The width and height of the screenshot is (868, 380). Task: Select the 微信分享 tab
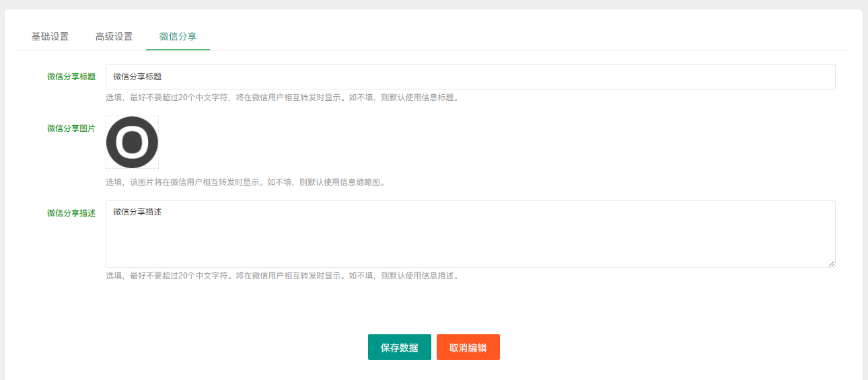(178, 36)
